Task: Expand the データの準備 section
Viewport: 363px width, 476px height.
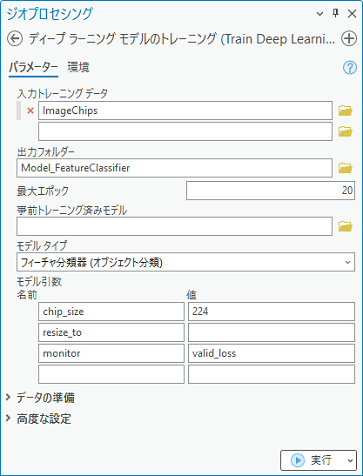Action: coord(41,398)
